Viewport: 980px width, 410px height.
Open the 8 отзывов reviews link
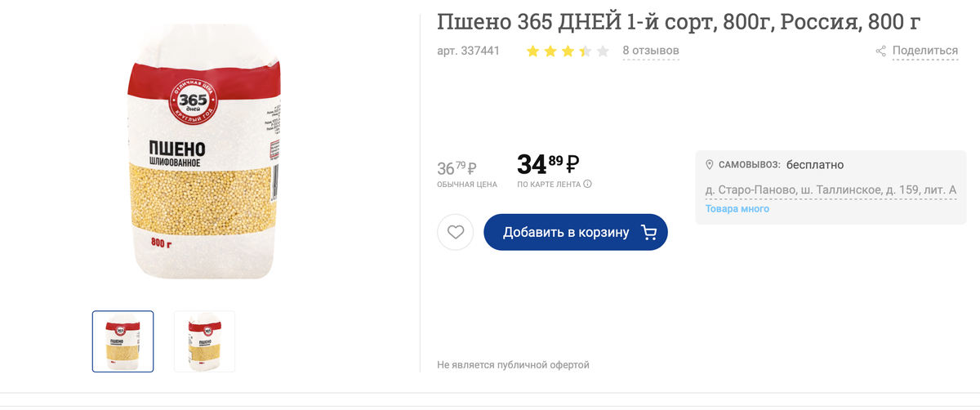click(x=650, y=51)
